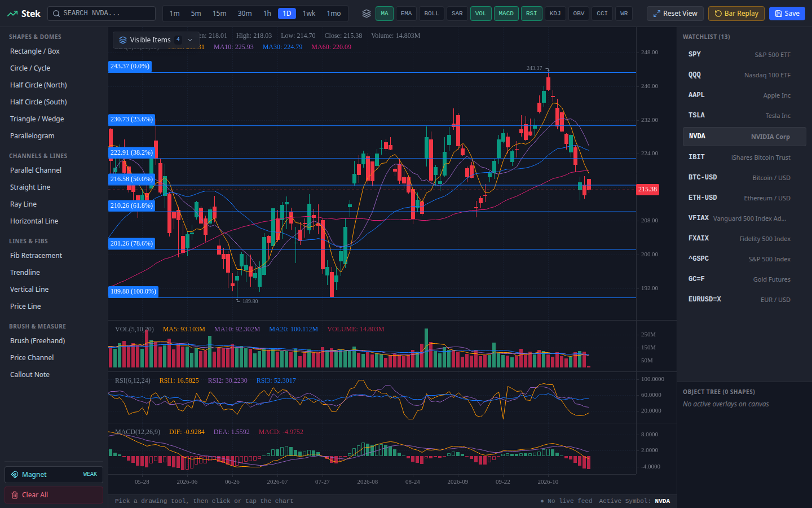Enable the EMA indicator
This screenshot has height=508, width=812.
407,14
